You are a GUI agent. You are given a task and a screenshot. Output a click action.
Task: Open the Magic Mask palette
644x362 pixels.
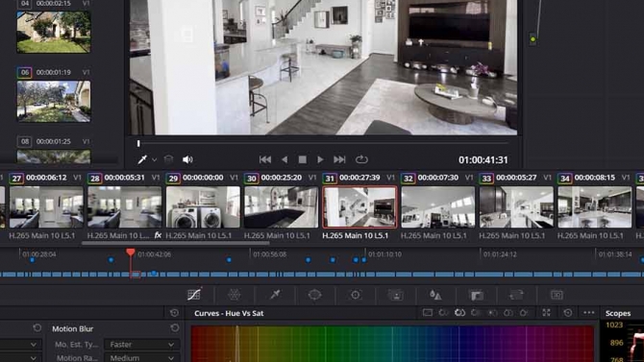tap(395, 295)
